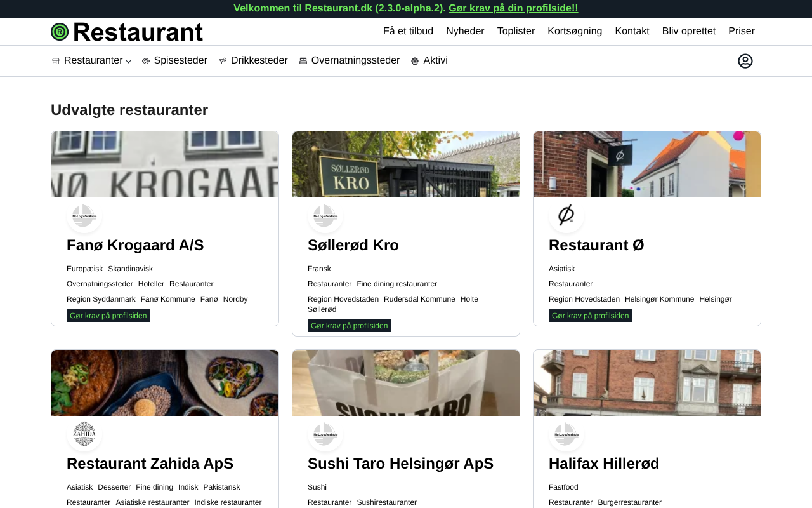Image resolution: width=812 pixels, height=508 pixels.
Task: Click the Restaurant.dk logo icon
Action: (60, 32)
